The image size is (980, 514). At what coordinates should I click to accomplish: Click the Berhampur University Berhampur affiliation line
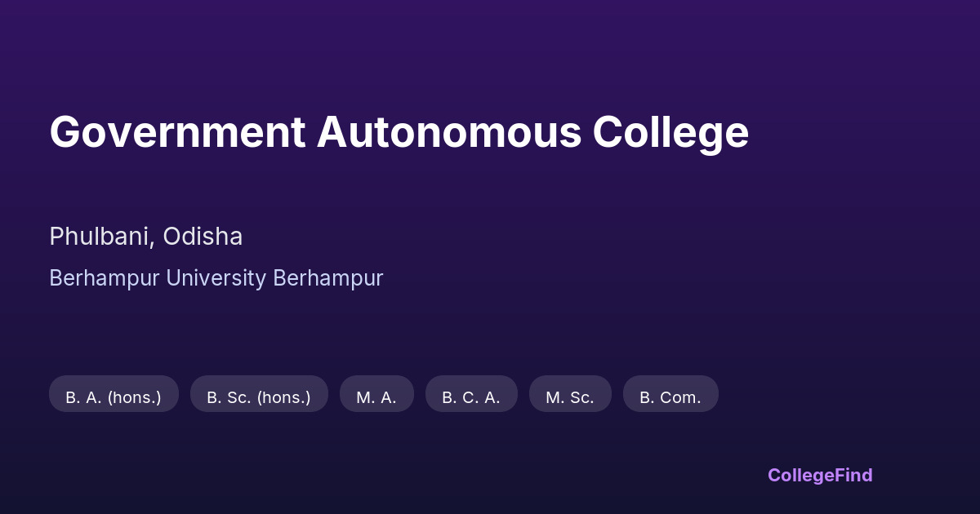(216, 278)
